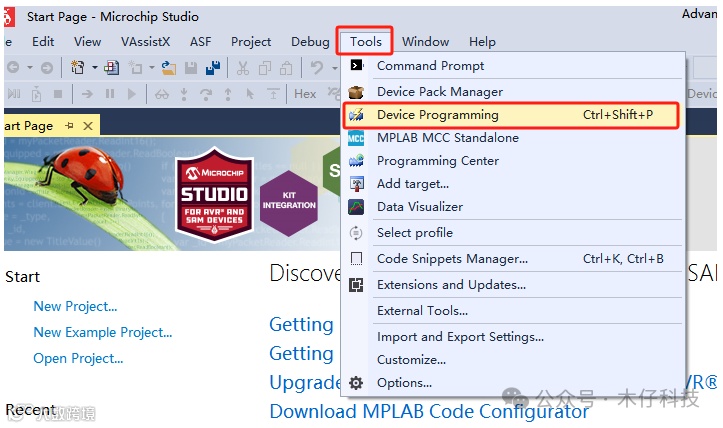This screenshot has width=723, height=428.
Task: Launch MPLAB MCC Standalone from menu
Action: tap(513, 137)
